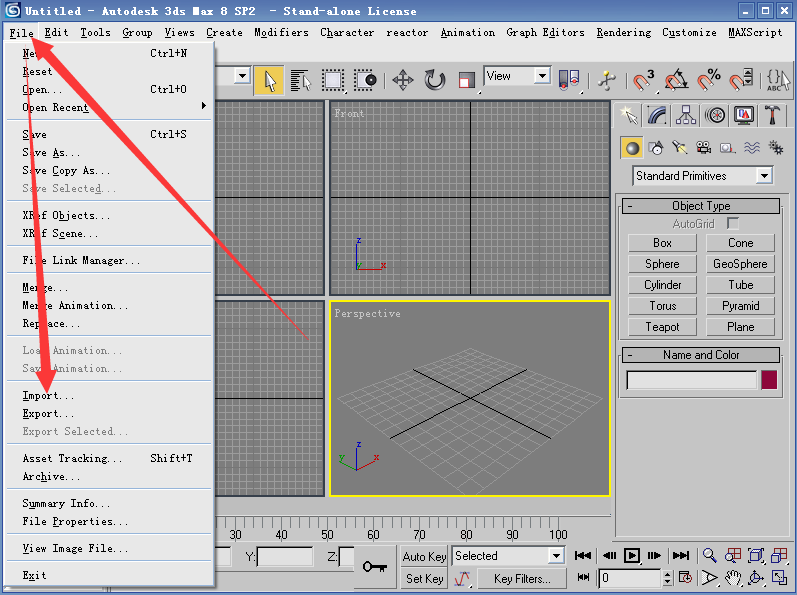The height and width of the screenshot is (595, 797).
Task: Select Cameras category icon
Action: tap(703, 148)
